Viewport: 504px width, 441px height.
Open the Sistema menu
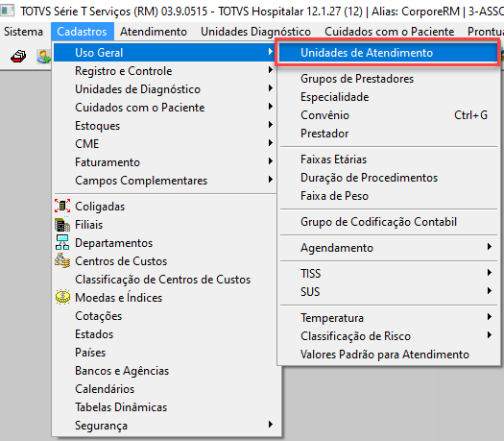(x=23, y=32)
